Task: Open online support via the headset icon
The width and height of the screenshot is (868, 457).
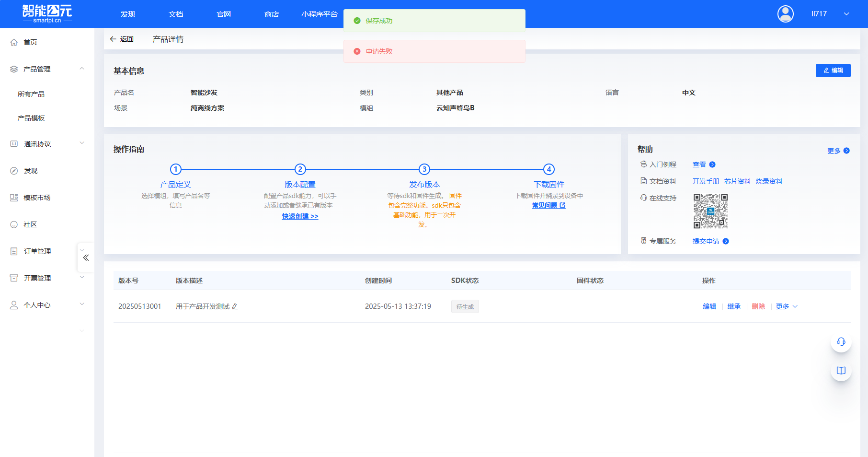Action: pyautogui.click(x=841, y=342)
